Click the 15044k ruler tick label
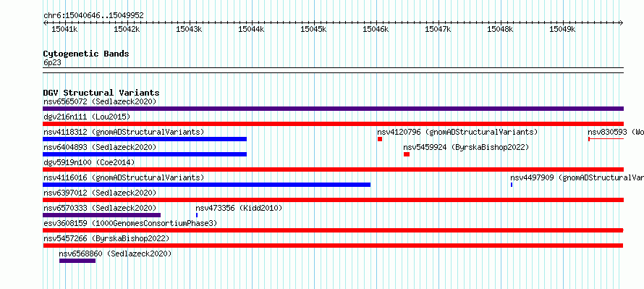Image resolution: width=644 pixels, height=289 pixels. click(251, 29)
